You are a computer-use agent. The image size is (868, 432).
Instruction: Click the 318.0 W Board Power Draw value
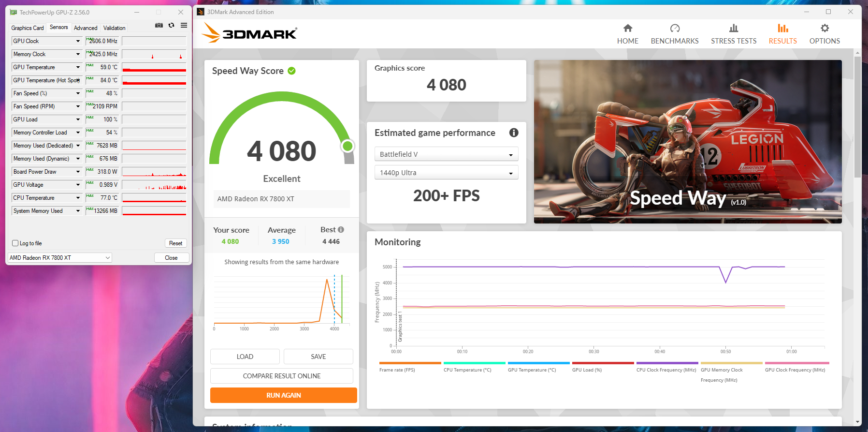(107, 172)
